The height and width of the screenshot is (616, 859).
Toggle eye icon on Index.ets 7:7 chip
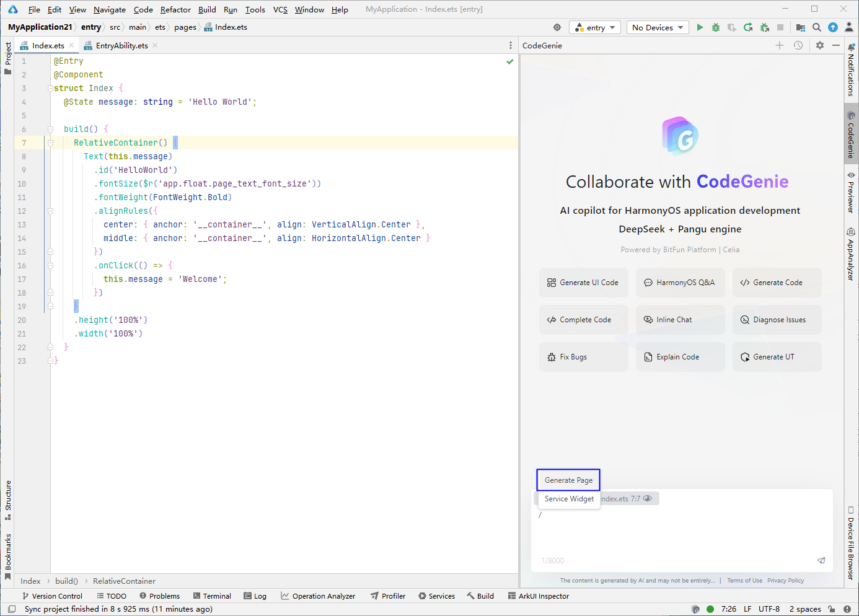point(648,498)
